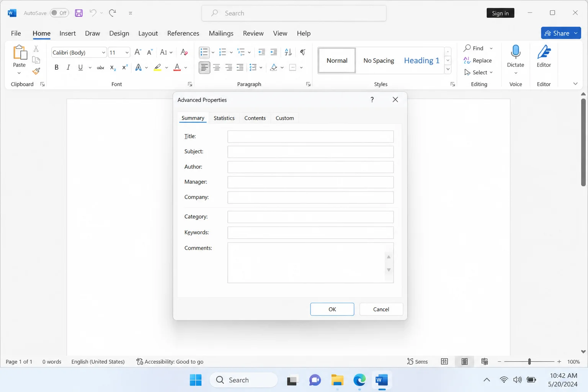Expand Numbering list dropdown arrow

click(x=231, y=52)
